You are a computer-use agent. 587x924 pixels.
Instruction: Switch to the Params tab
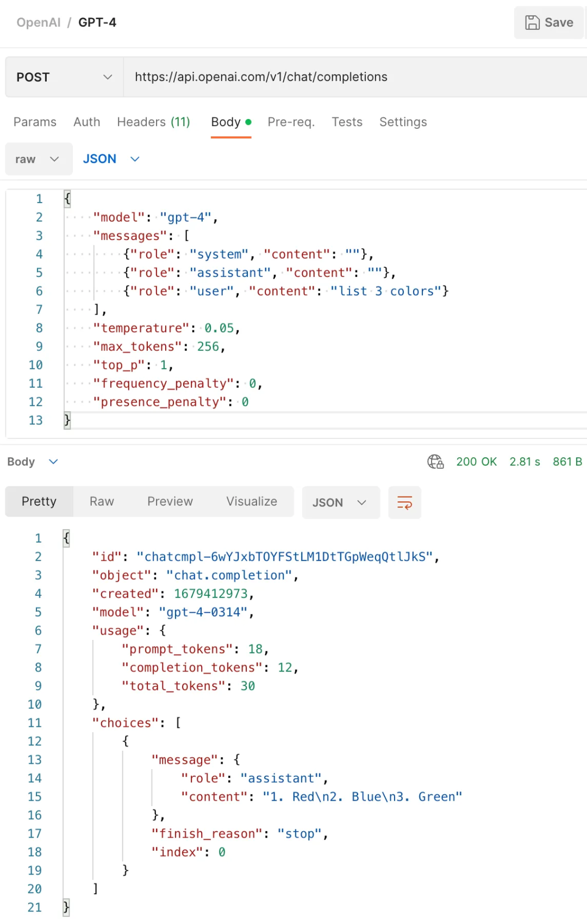coord(35,122)
